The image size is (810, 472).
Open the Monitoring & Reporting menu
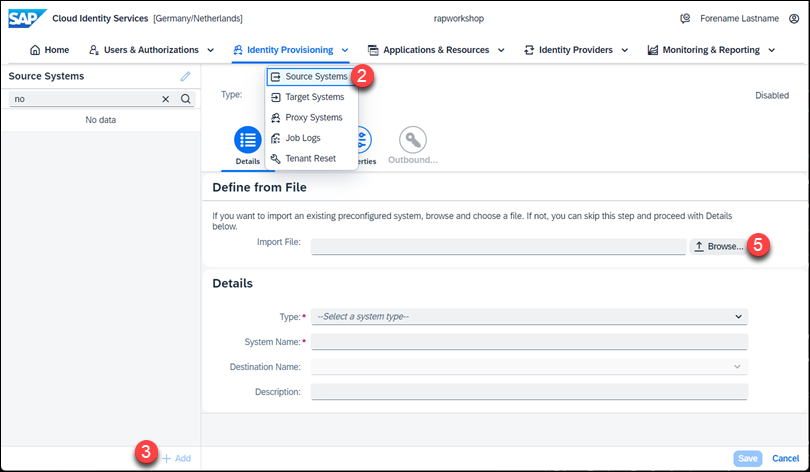tap(711, 50)
